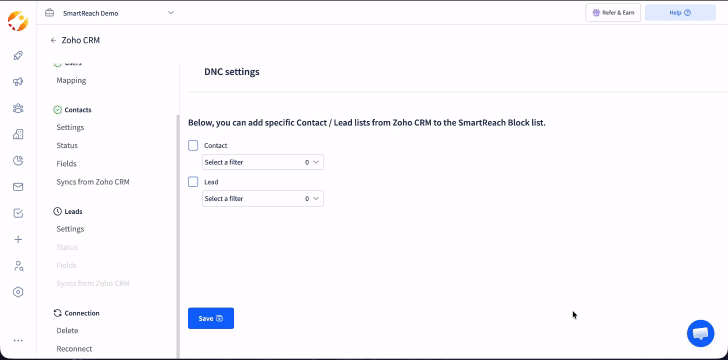Open accounts building icon in sidebar

[18, 134]
